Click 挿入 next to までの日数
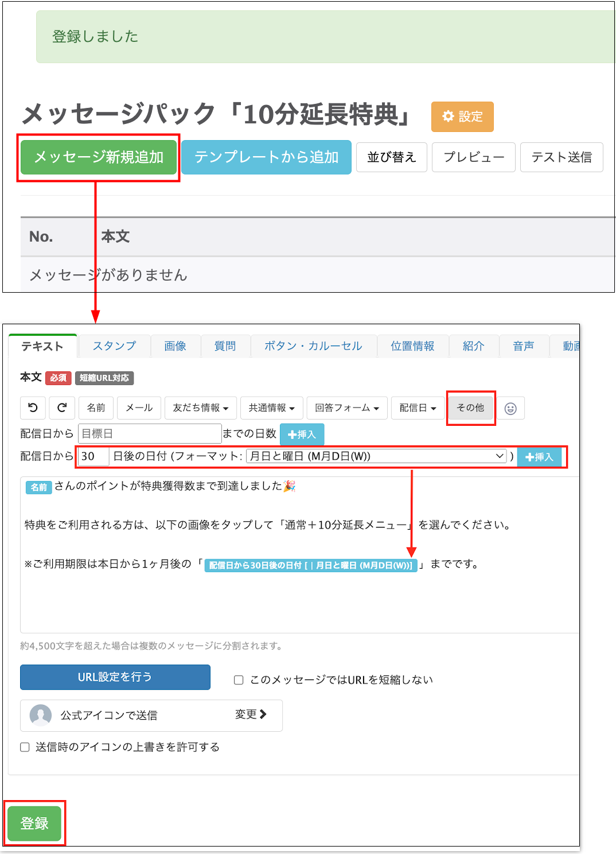616x854 pixels. pyautogui.click(x=302, y=434)
